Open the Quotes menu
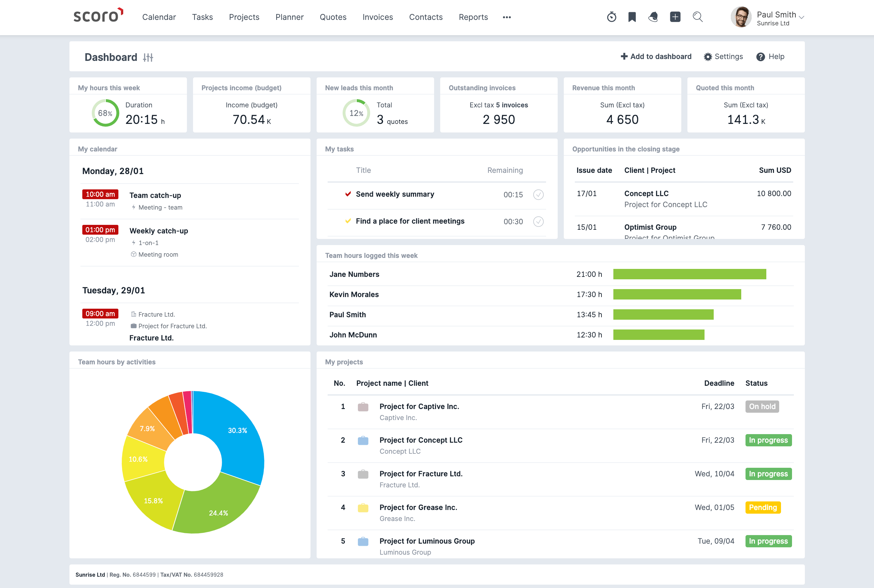 (333, 17)
